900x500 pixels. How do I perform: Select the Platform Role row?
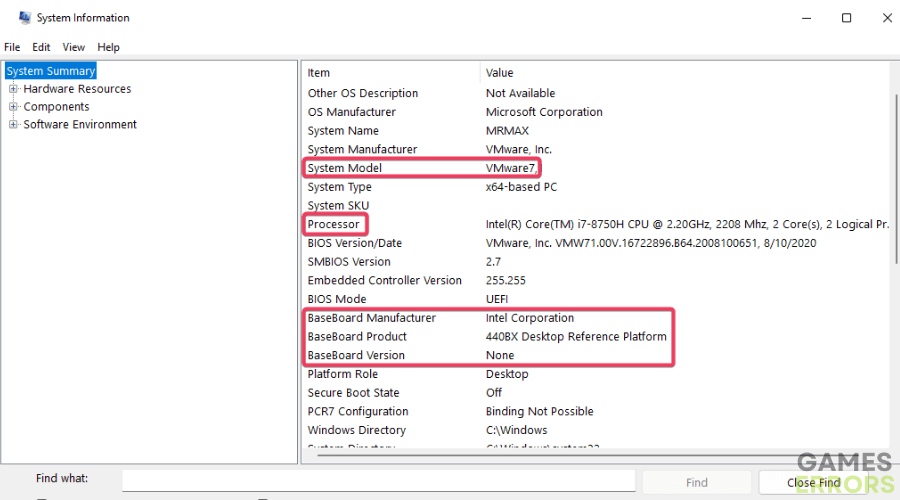597,374
